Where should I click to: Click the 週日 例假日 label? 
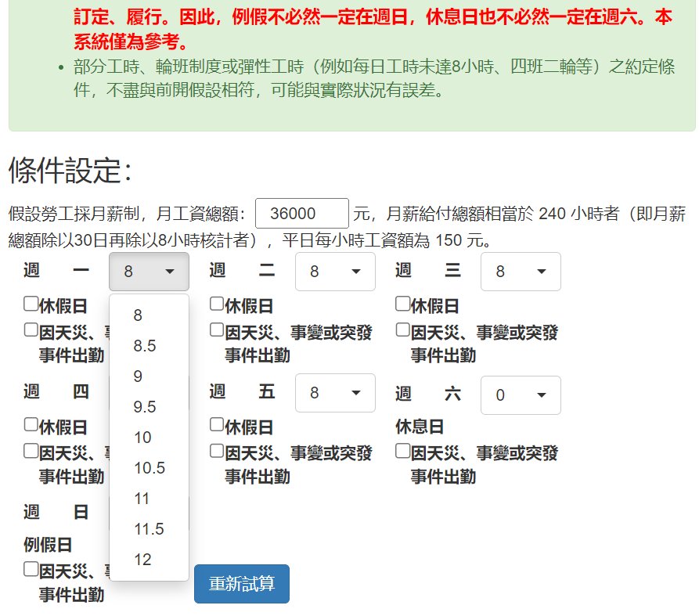click(x=48, y=545)
